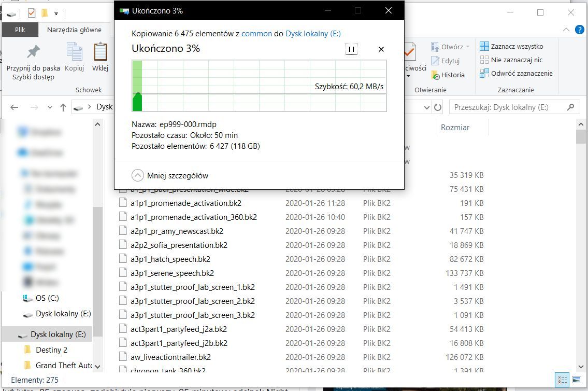The image size is (588, 391).
Task: Open the Dysk lokalny (E:) destination link
Action: (x=313, y=33)
